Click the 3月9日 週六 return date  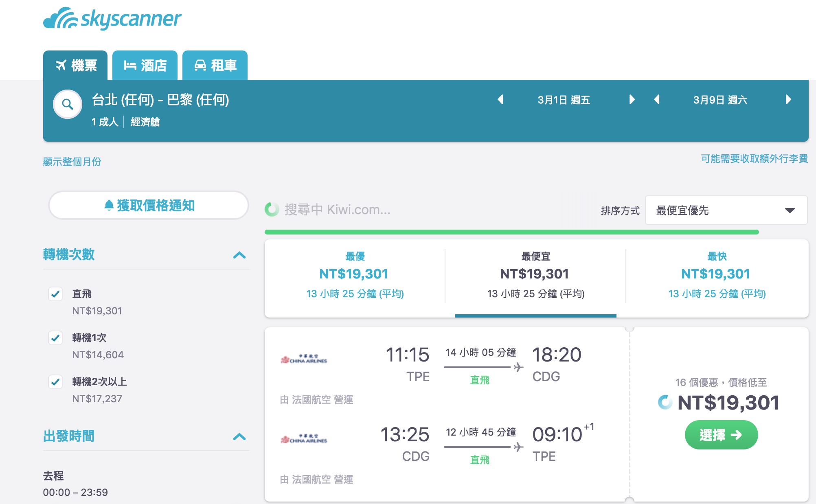tap(720, 100)
